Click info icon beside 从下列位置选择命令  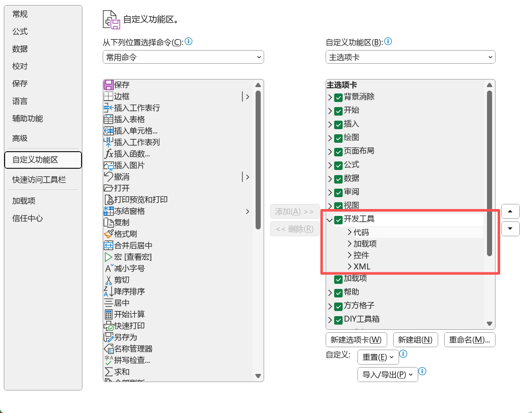point(189,42)
